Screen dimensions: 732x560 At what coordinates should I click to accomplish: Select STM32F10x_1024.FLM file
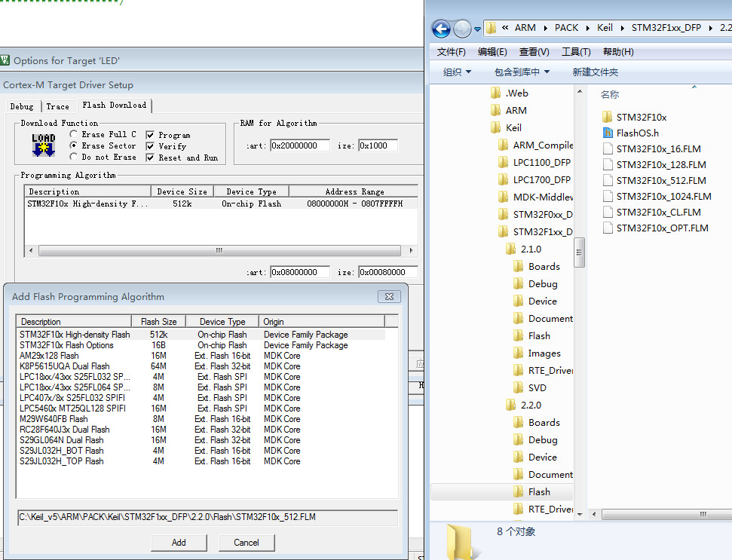click(657, 197)
